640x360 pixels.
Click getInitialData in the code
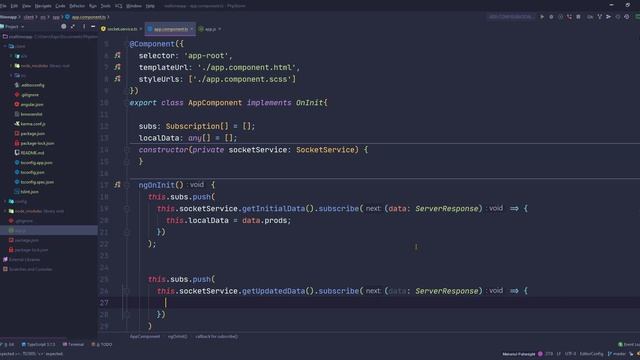273,209
